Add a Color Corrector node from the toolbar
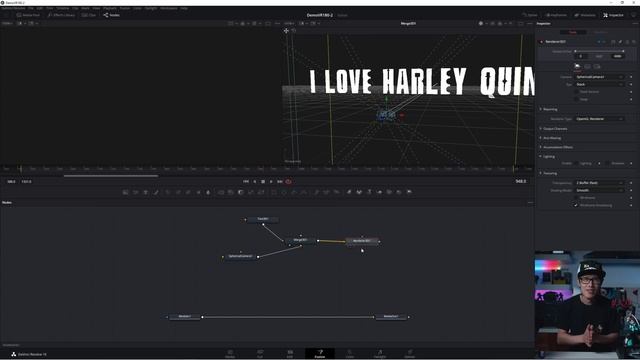The width and height of the screenshot is (640, 360). (x=168, y=192)
